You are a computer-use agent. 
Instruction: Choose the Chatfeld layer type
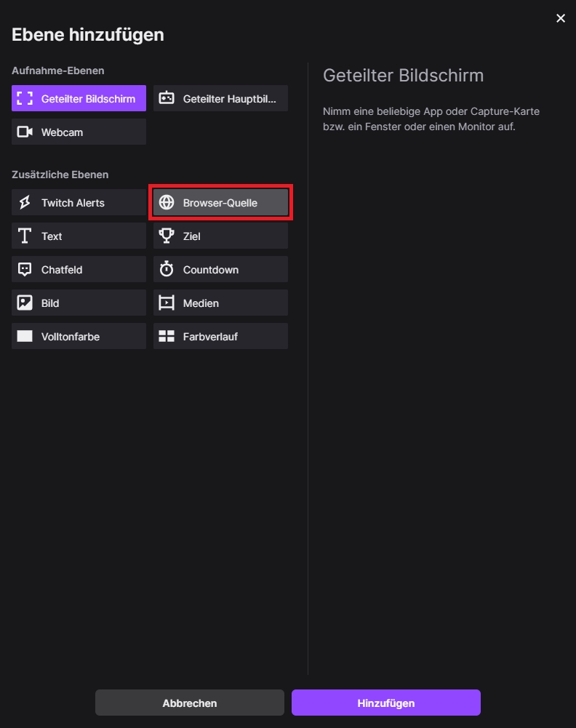(79, 270)
